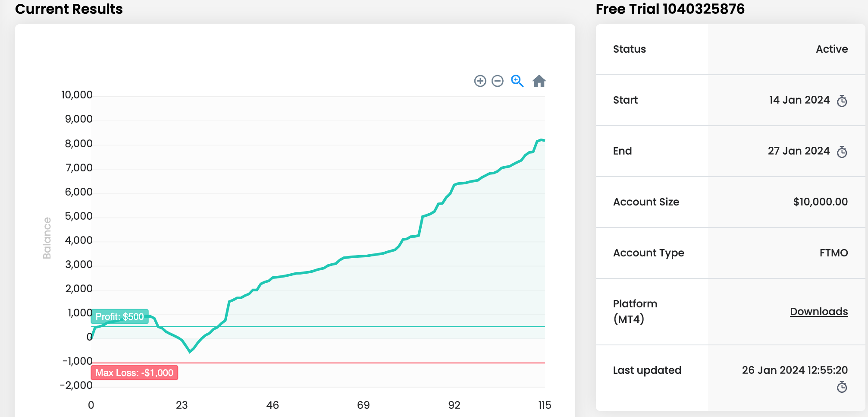
Task: Click the Start row label
Action: tap(625, 100)
